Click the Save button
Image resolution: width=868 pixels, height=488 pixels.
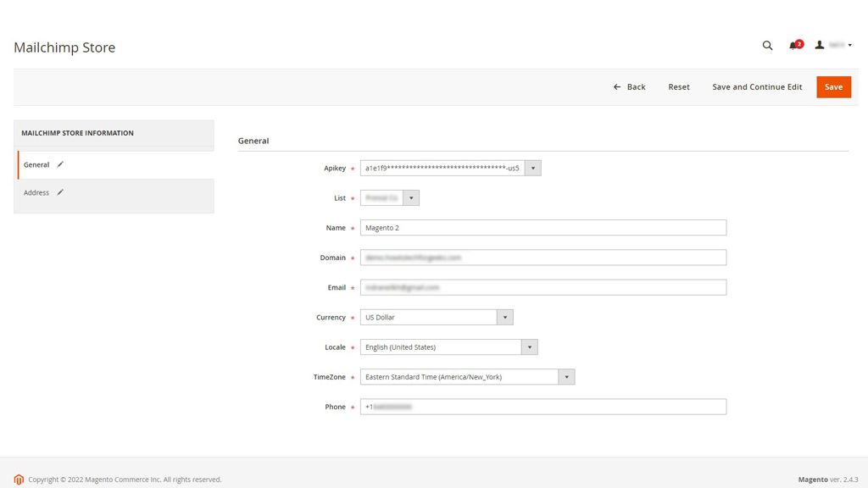click(x=833, y=86)
